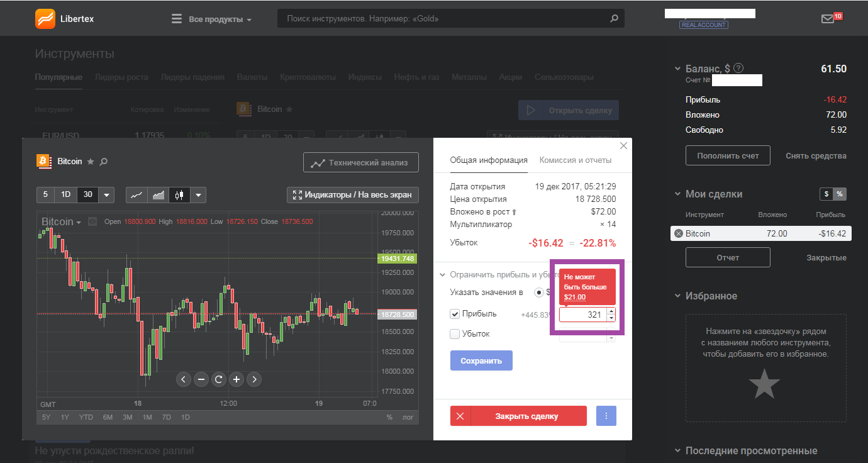Click the Сохранить button
Viewport: 868px width, 463px height.
coord(481,360)
